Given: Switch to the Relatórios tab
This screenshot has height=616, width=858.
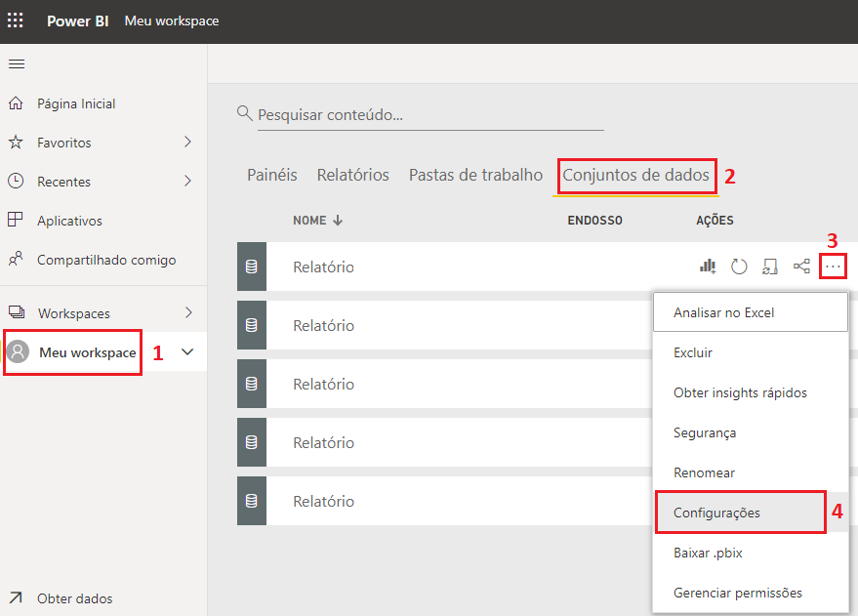Looking at the screenshot, I should click(352, 176).
